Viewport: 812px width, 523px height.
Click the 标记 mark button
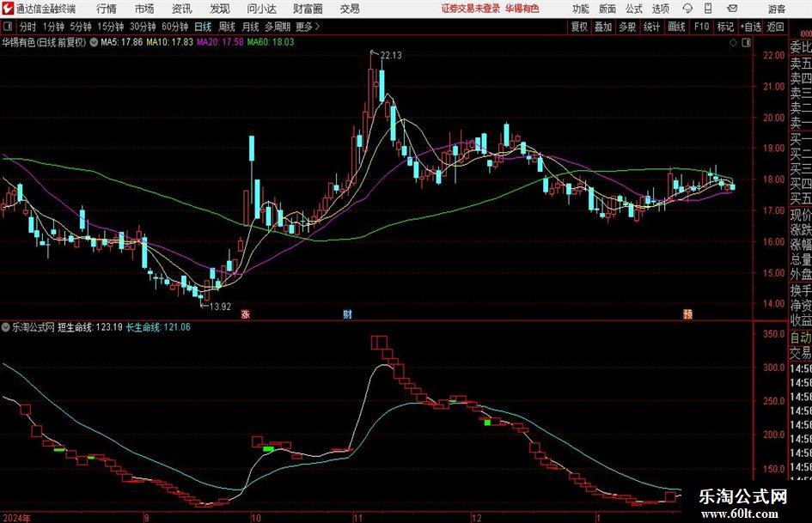click(x=725, y=27)
